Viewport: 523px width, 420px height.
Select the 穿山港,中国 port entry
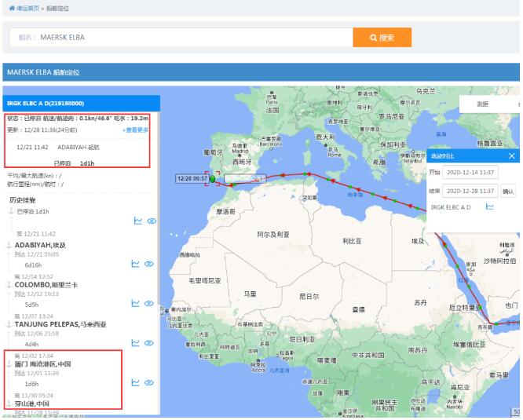32,404
